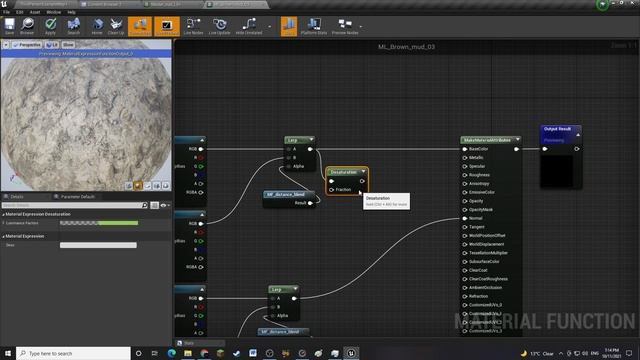Open the dropdown next to Preview Nodes

[x=361, y=27]
